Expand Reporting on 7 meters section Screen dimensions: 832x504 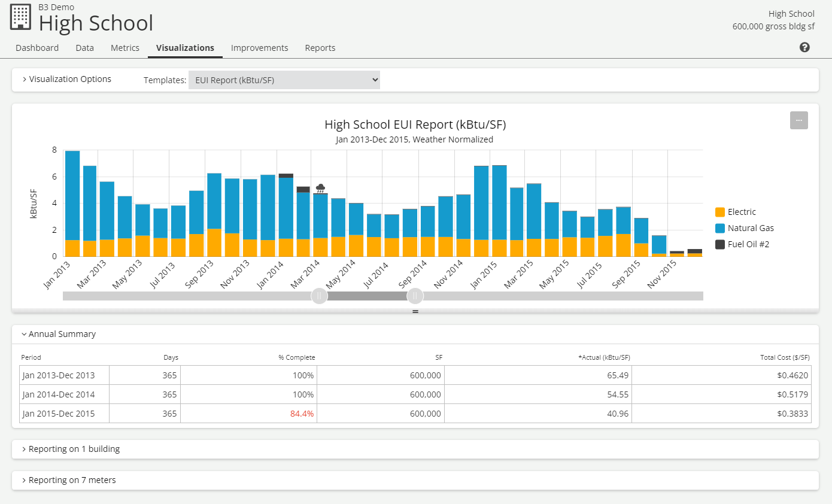click(69, 480)
